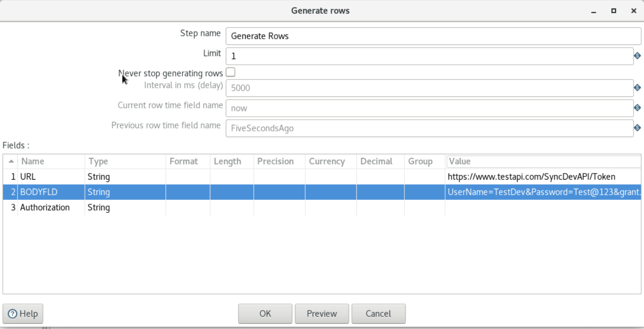Viewport: 644px width, 329px height.
Task: Click the Help button
Action: [23, 313]
